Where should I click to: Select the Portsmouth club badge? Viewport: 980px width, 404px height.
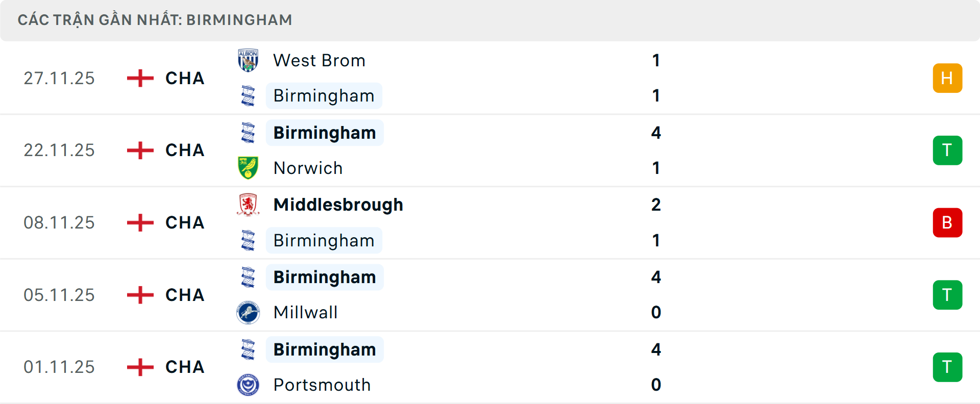pyautogui.click(x=248, y=385)
